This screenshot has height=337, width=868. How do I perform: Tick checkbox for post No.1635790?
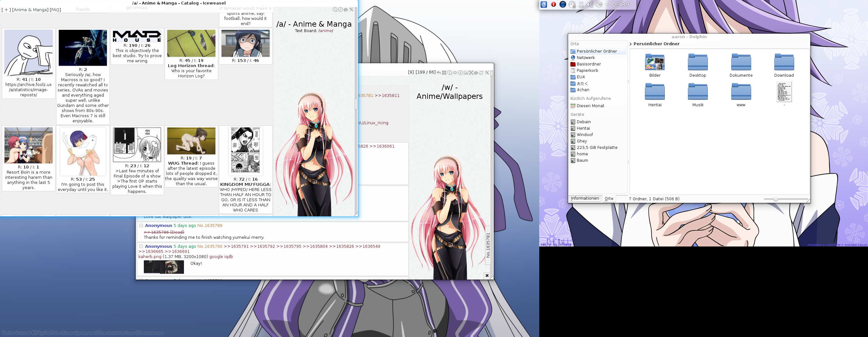click(x=141, y=246)
